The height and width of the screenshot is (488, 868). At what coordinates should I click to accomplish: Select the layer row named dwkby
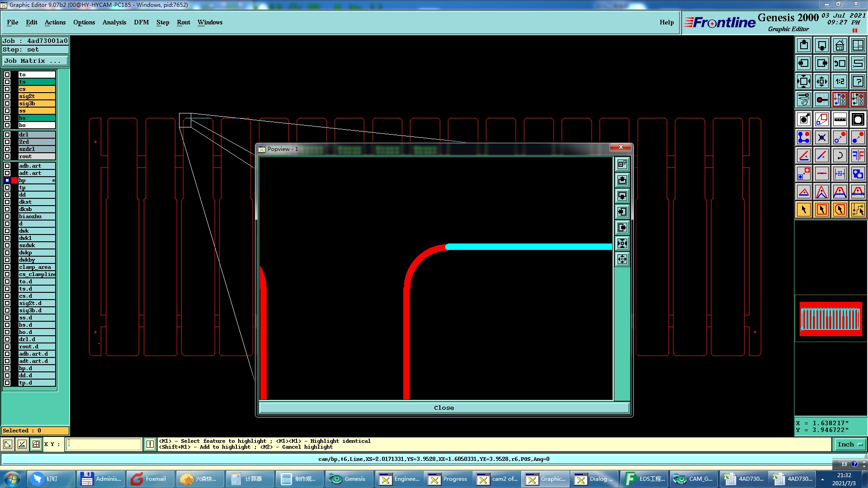coord(37,260)
